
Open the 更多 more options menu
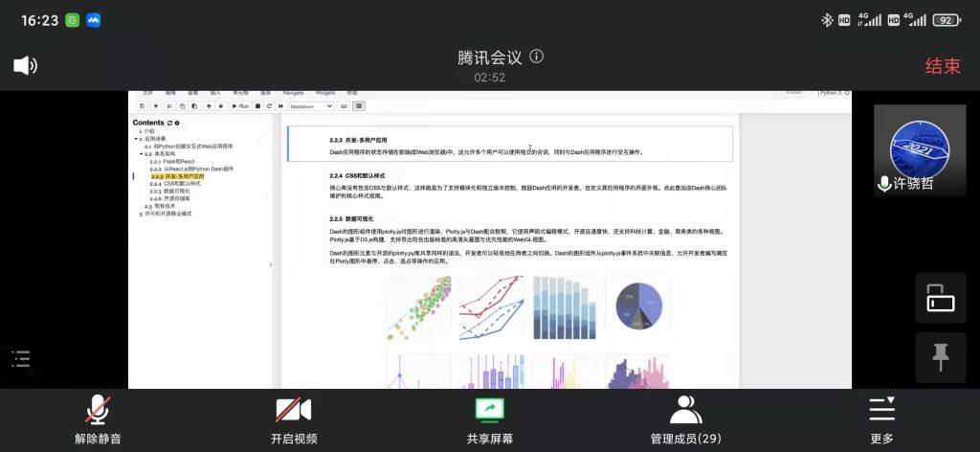pos(881,419)
